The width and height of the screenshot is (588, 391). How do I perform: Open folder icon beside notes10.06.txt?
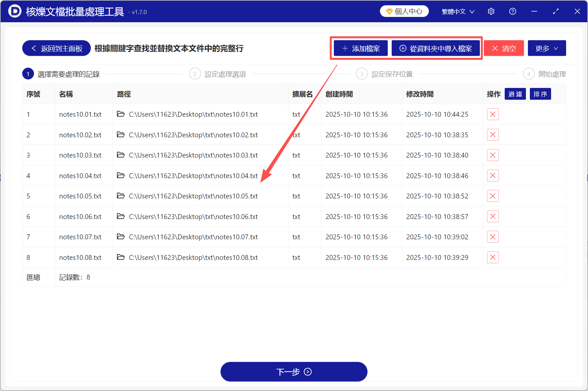tap(121, 216)
